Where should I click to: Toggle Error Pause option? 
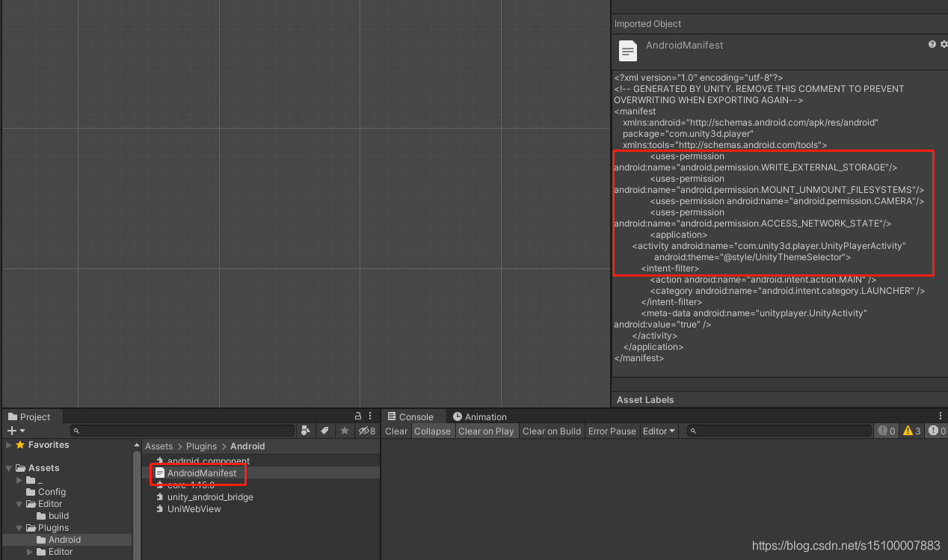612,431
